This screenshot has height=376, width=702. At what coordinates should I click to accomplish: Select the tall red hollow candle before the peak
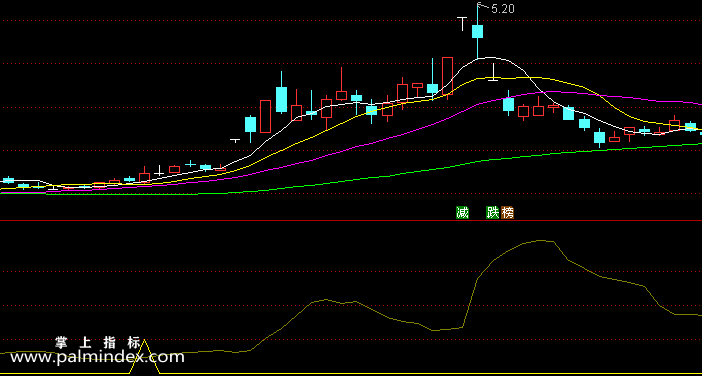[x=447, y=76]
